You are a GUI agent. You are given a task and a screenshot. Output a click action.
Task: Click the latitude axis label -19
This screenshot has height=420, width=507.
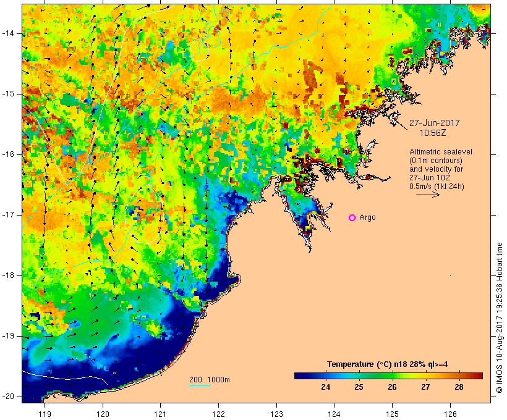pos(8,336)
